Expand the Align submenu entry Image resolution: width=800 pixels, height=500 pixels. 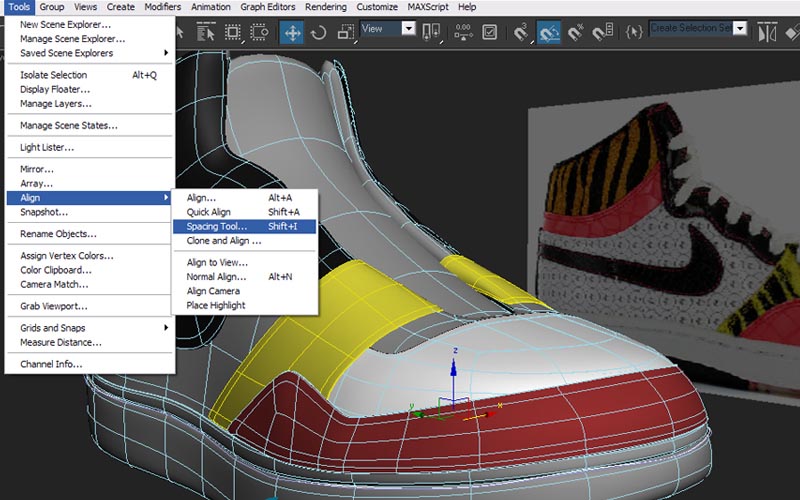(x=90, y=197)
